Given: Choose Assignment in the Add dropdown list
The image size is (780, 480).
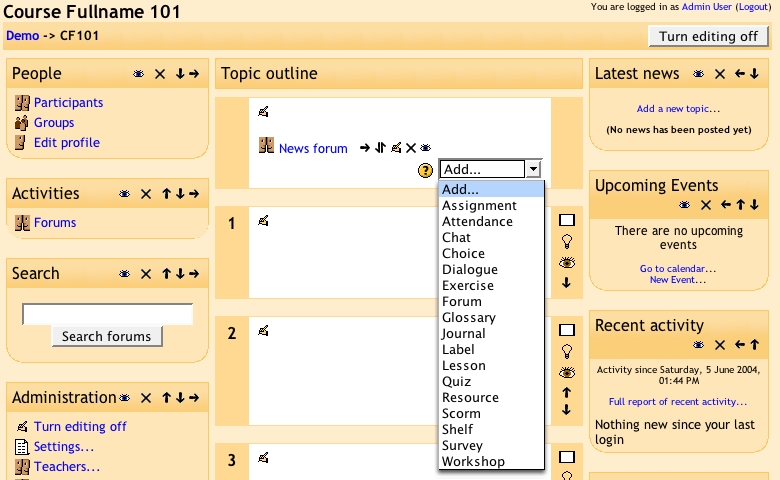Looking at the screenshot, I should click(479, 206).
